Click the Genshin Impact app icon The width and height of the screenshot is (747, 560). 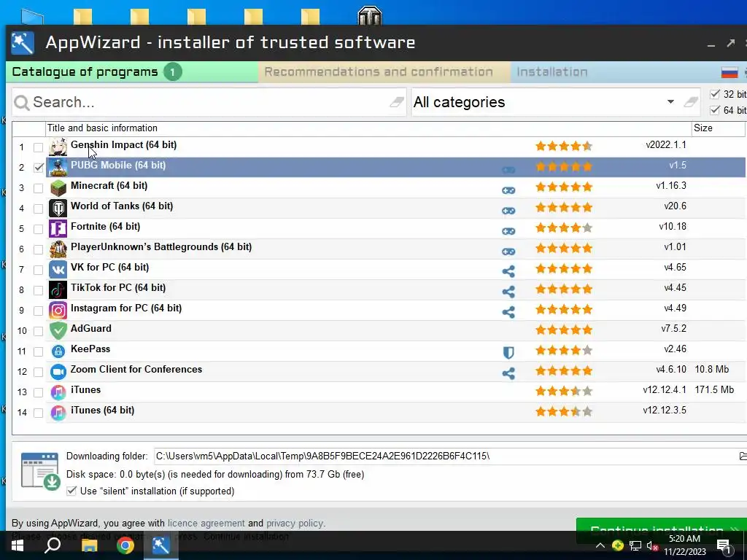[x=58, y=147]
